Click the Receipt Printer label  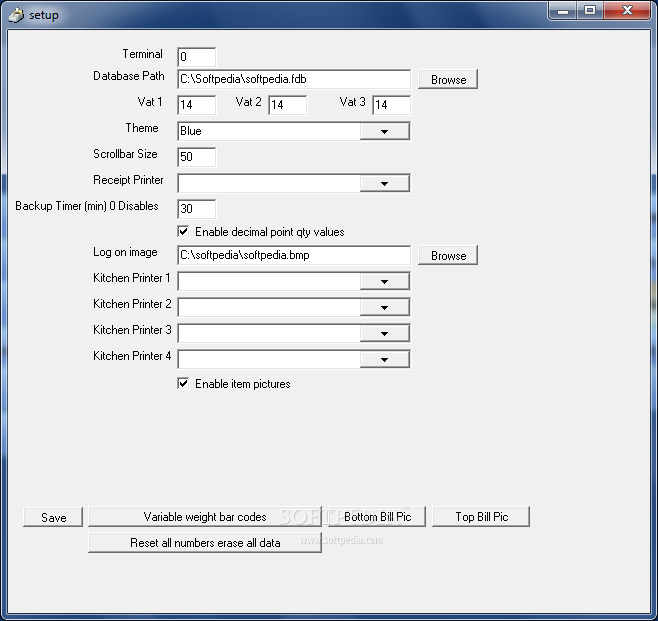128,180
